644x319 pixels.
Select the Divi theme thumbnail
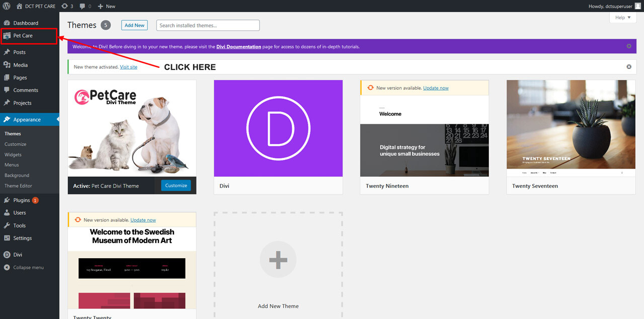click(278, 128)
